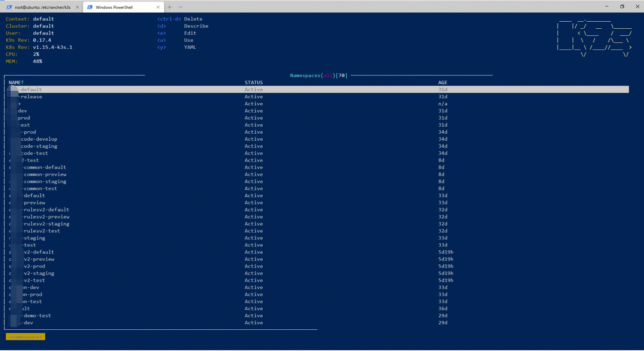Select the -release namespace row
The height and width of the screenshot is (351, 644).
click(318, 97)
